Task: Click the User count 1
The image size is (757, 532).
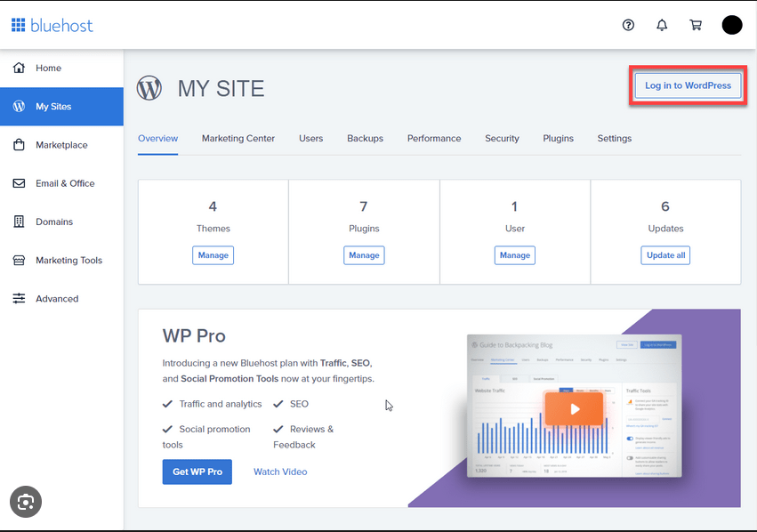Action: pyautogui.click(x=515, y=206)
